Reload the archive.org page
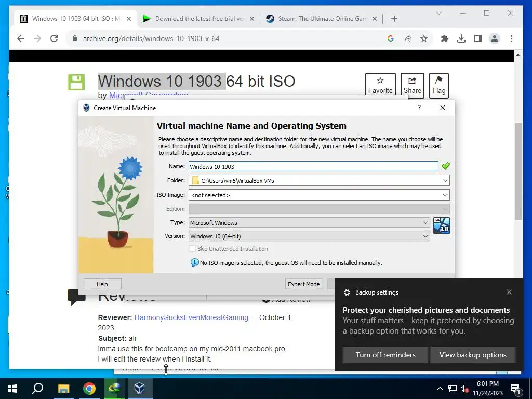This screenshot has height=399, width=532. coord(54,38)
